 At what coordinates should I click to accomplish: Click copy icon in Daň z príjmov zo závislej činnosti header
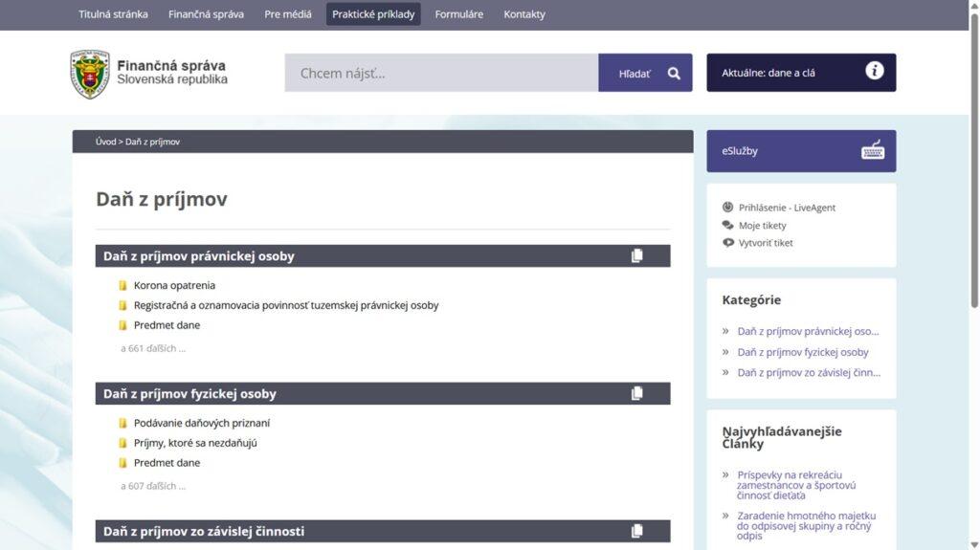636,531
